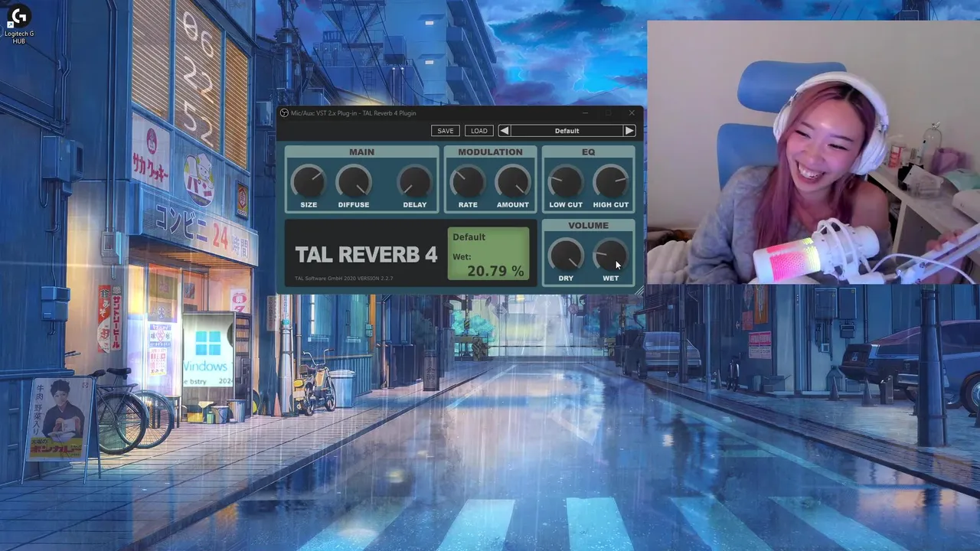
Task: Click the modulation AMOUNT knob
Action: click(513, 182)
